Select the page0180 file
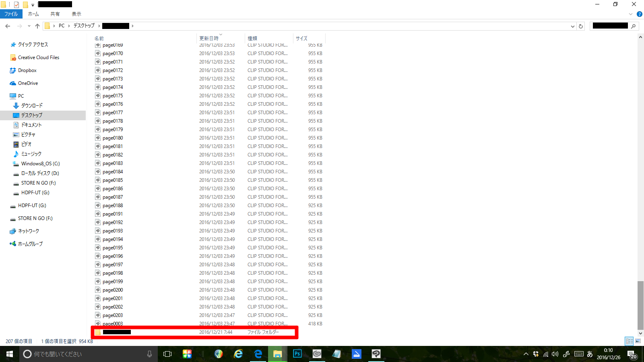644x362 pixels. (x=113, y=138)
